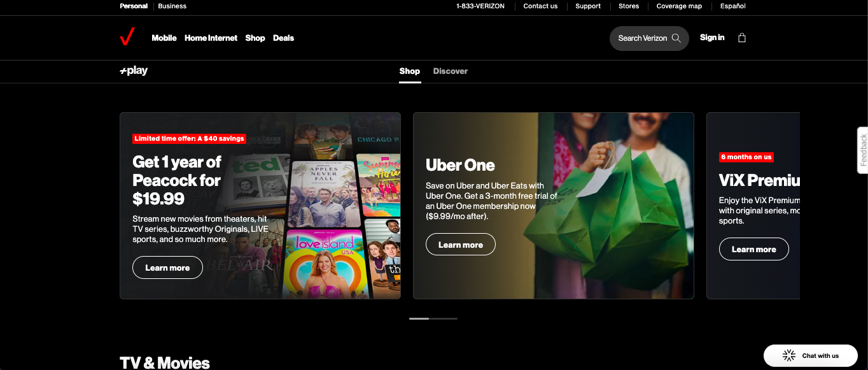Click Learn more on Uber One card

pos(461,245)
